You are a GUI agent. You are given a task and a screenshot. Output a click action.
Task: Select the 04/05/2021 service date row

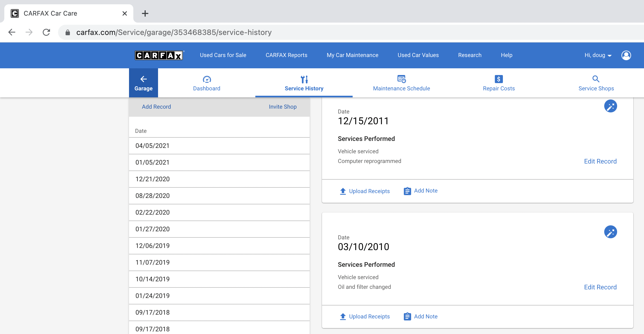tap(219, 146)
